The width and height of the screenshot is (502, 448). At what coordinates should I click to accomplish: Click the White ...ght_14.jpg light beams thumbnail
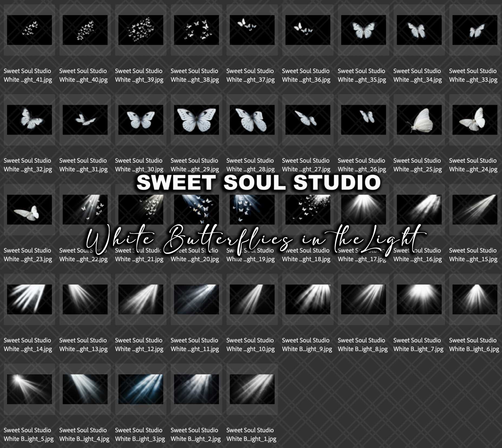coord(29,299)
